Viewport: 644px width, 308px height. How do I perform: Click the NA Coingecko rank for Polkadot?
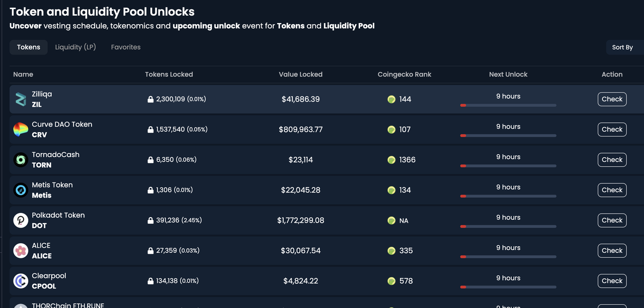tap(405, 220)
